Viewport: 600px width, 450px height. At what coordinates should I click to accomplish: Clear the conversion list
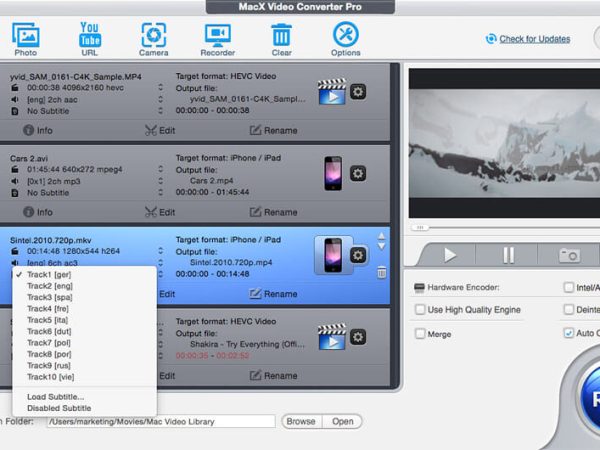coord(282,39)
